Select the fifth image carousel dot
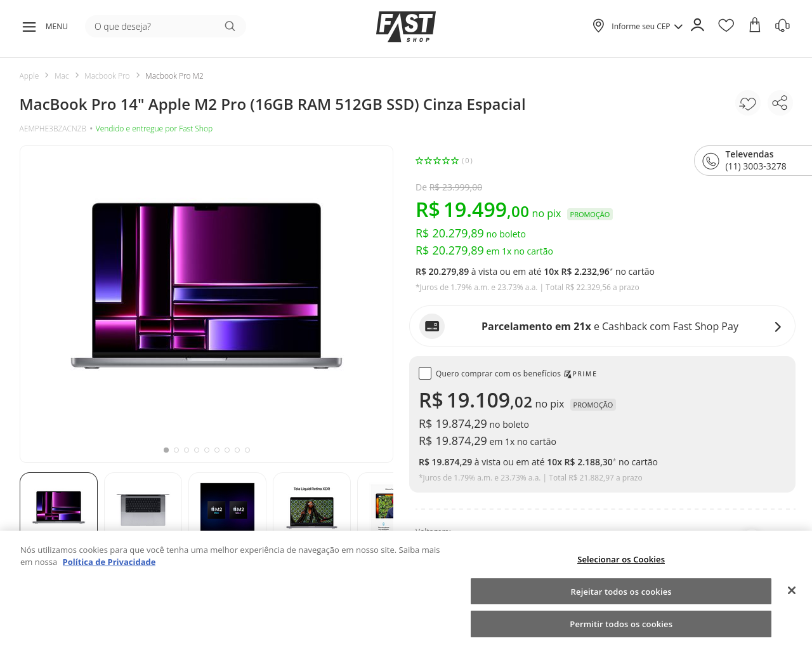Image resolution: width=812 pixels, height=650 pixels. coord(207,450)
